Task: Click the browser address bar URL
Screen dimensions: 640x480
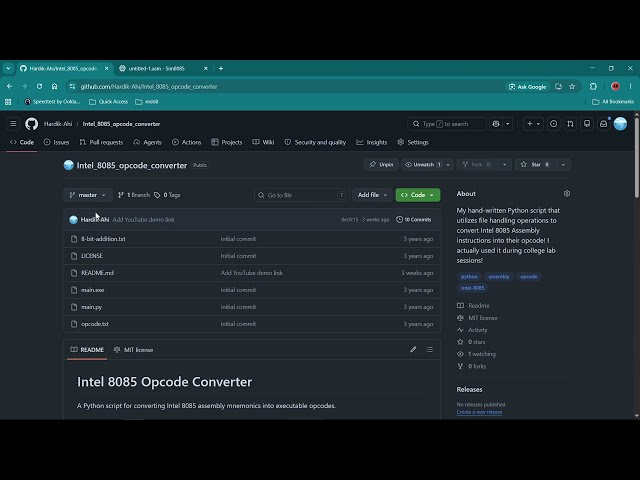Action: [149, 87]
